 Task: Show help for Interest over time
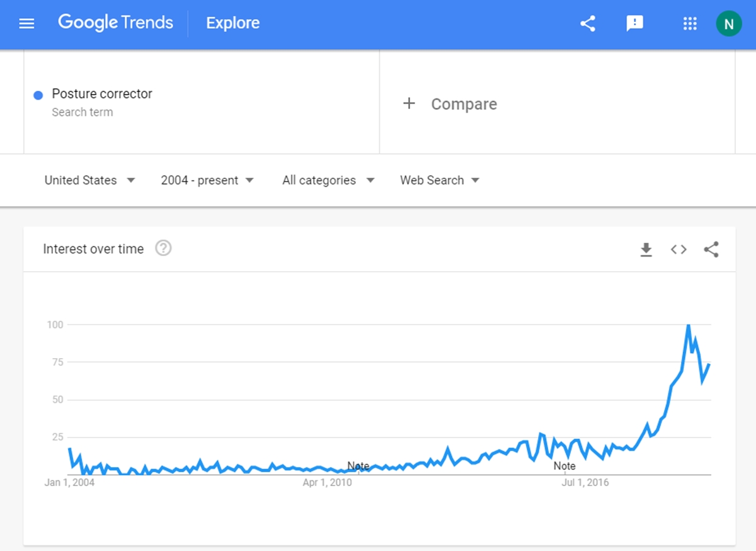(163, 248)
